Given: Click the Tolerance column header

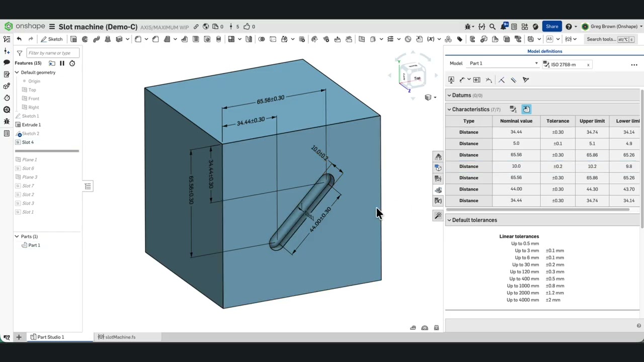Looking at the screenshot, I should (557, 121).
